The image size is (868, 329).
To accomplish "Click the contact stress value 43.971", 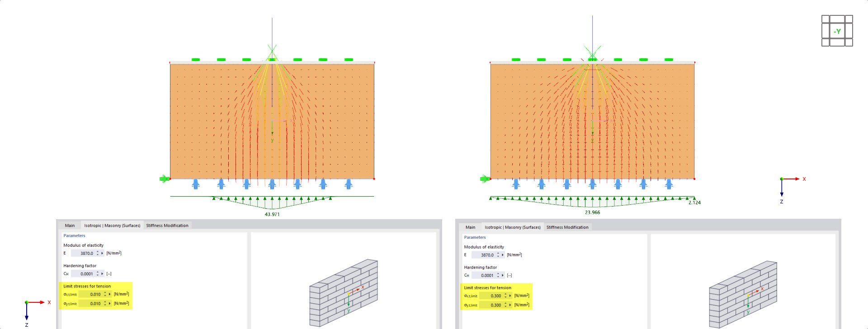I will click(272, 215).
